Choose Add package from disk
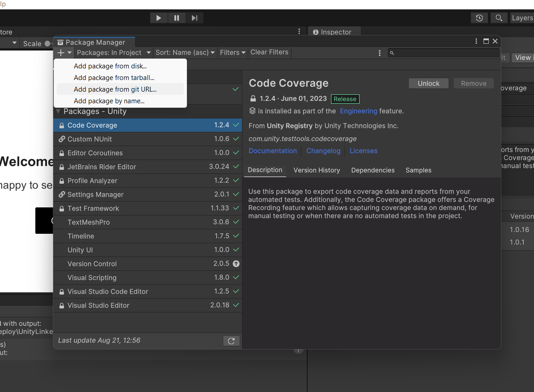Image resolution: width=534 pixels, height=392 pixels. [120, 66]
